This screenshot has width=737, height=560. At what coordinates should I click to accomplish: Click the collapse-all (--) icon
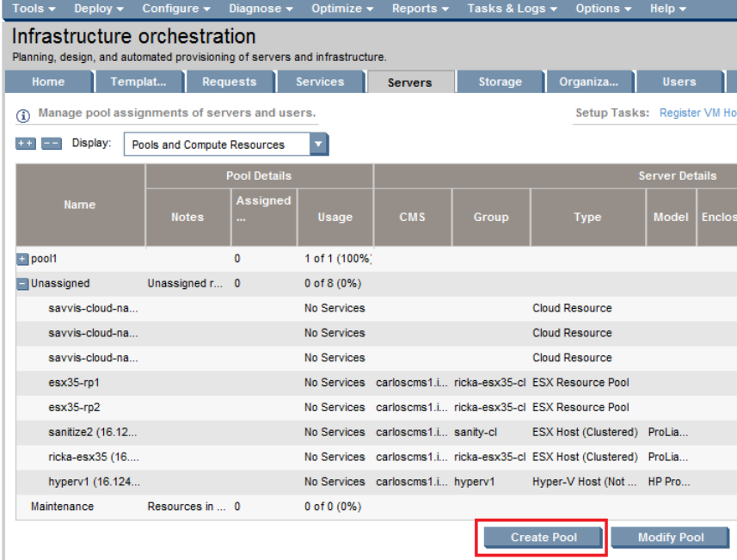point(51,145)
